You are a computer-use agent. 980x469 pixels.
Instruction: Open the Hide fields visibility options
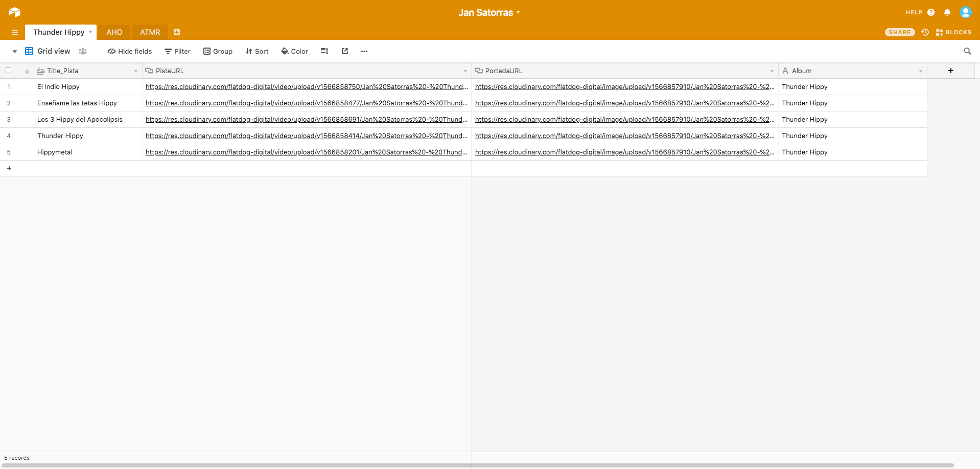tap(130, 51)
